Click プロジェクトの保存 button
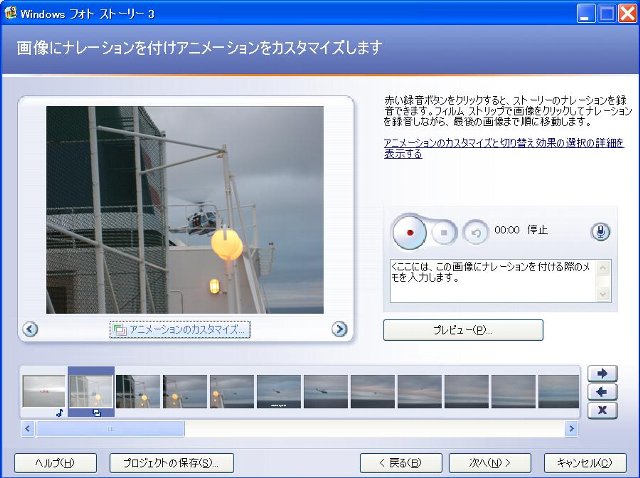 pos(170,463)
